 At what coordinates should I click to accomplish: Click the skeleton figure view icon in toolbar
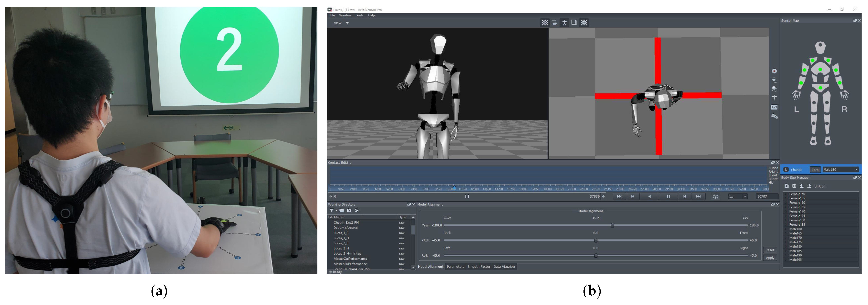point(564,23)
